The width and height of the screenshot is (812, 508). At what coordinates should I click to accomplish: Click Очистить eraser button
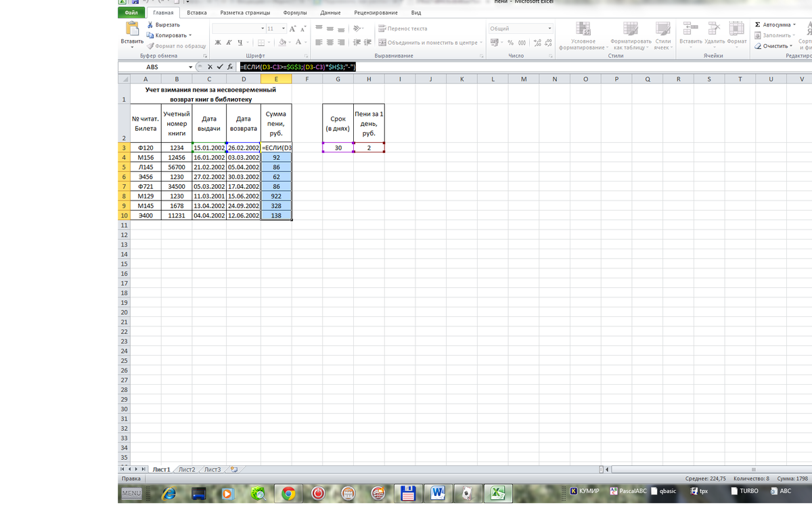tap(772, 46)
